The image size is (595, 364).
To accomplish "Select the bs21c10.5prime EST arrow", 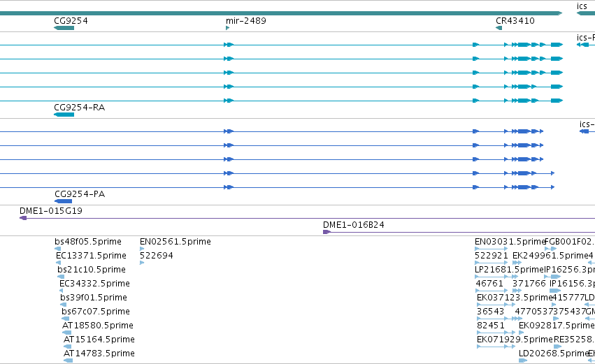I will (61, 277).
